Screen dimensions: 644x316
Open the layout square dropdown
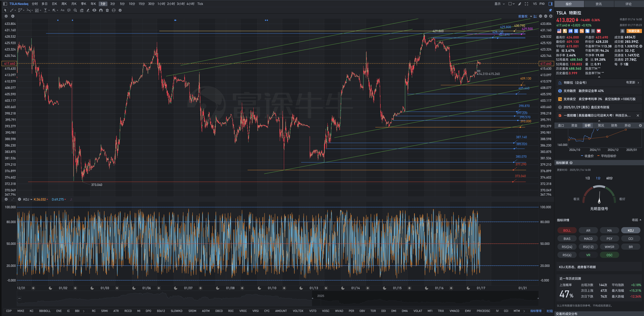click(511, 4)
